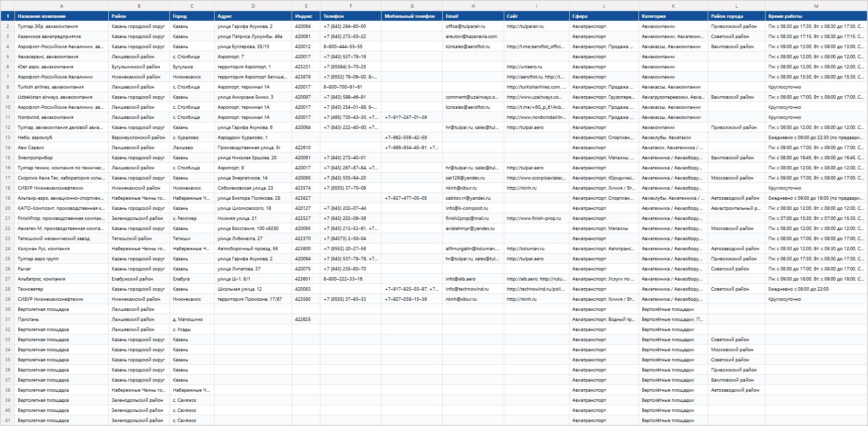Image resolution: width=868 pixels, height=434 pixels.
Task: Click the email sabitov.rr@yandex.ru
Action: click(x=473, y=198)
